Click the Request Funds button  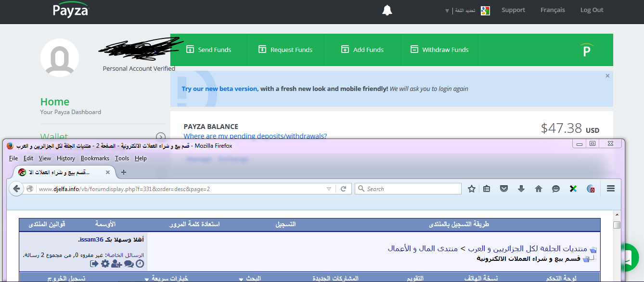click(x=286, y=50)
